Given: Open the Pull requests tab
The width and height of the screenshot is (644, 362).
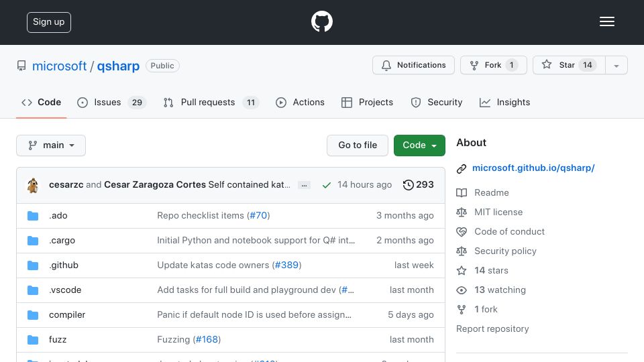Looking at the screenshot, I should (211, 102).
